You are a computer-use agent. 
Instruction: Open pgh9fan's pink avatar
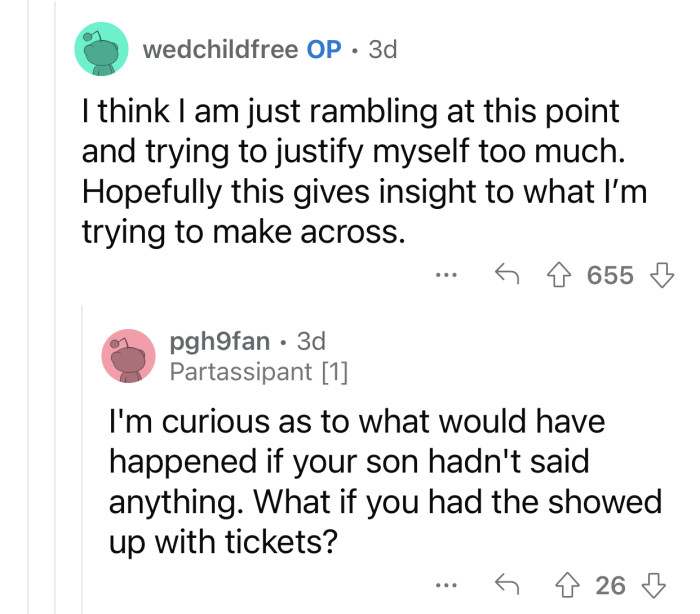coord(129,357)
